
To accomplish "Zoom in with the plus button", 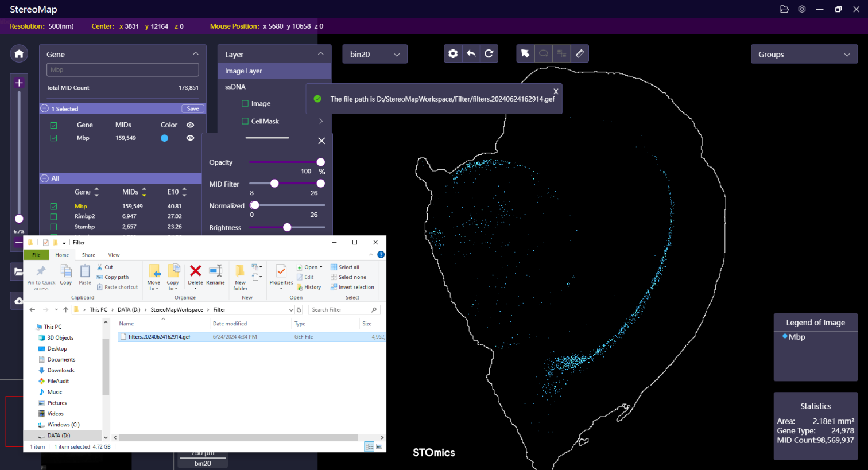I will [19, 83].
